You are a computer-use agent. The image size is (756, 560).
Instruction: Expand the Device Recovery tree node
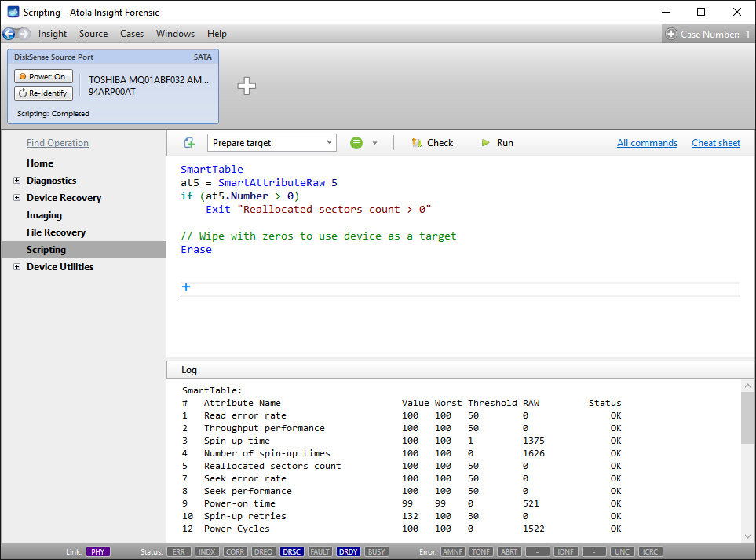[16, 198]
